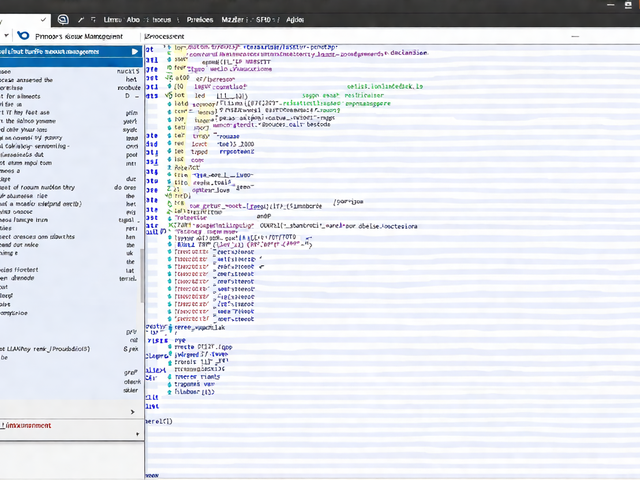Click the blue circular logo icon
The height and width of the screenshot is (480, 640).
(x=23, y=36)
